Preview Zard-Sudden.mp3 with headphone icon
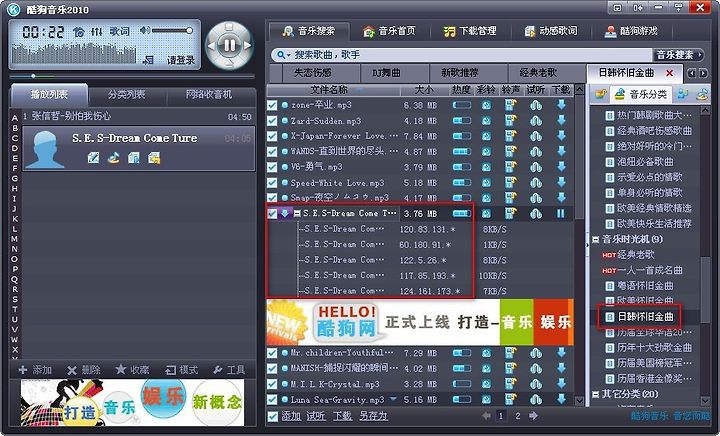The height and width of the screenshot is (436, 720). (x=536, y=121)
